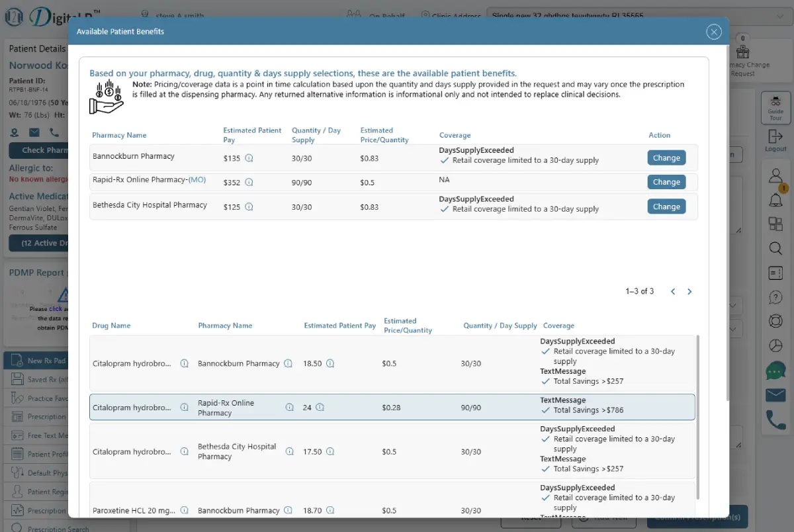This screenshot has width=794, height=532.
Task: Select the highlighted Rapid-Rx Citalopram alternative row
Action: 392,408
